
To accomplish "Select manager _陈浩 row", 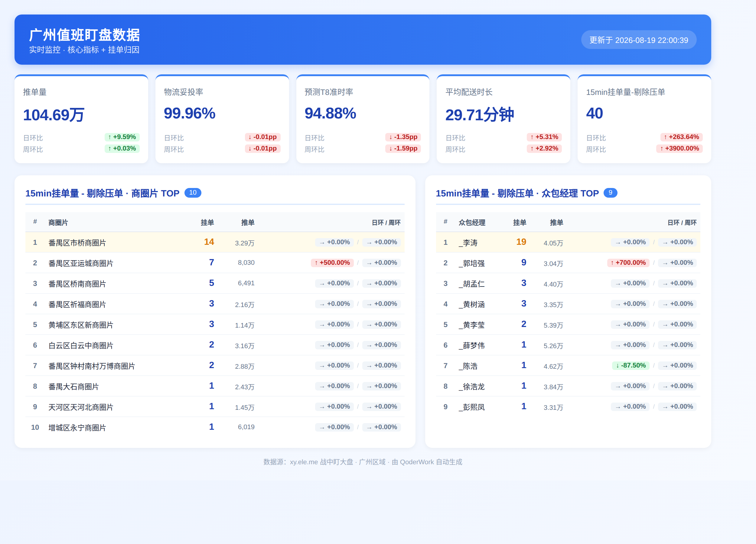I will 568,365.
